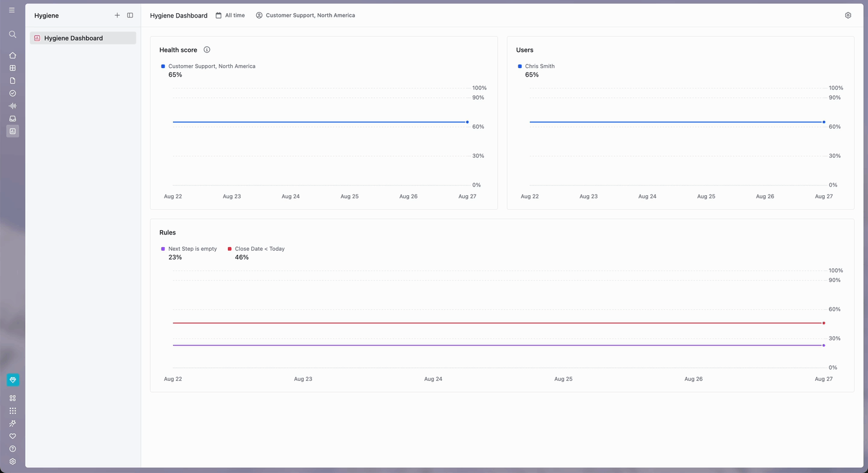Image resolution: width=868 pixels, height=473 pixels.
Task: Open the document page icon in left rail
Action: [13, 81]
